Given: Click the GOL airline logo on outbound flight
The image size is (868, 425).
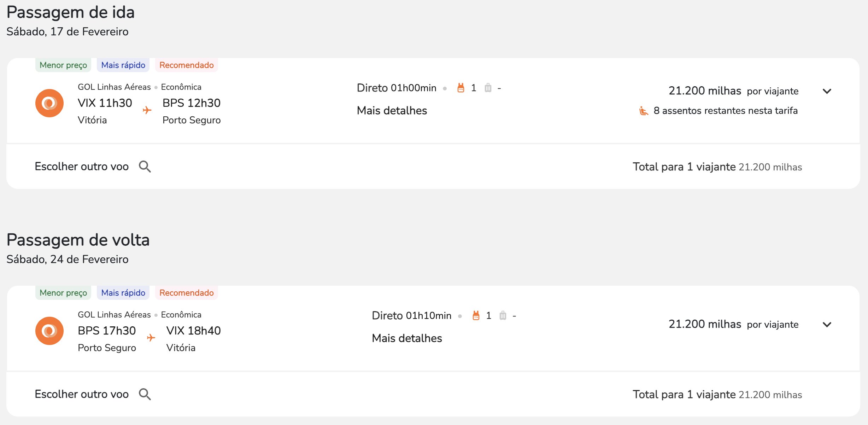Looking at the screenshot, I should point(49,103).
